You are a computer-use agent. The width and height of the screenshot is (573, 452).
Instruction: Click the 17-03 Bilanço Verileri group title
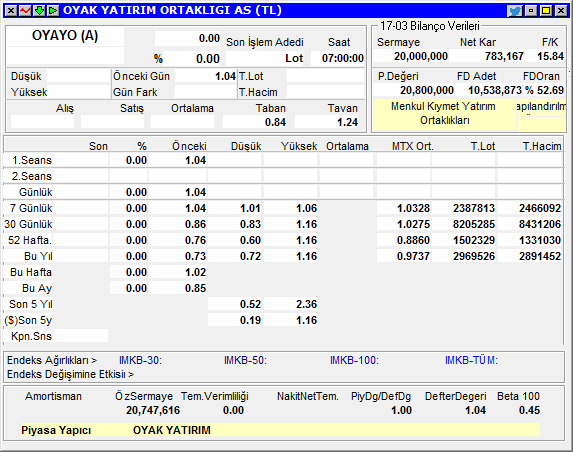(x=430, y=26)
